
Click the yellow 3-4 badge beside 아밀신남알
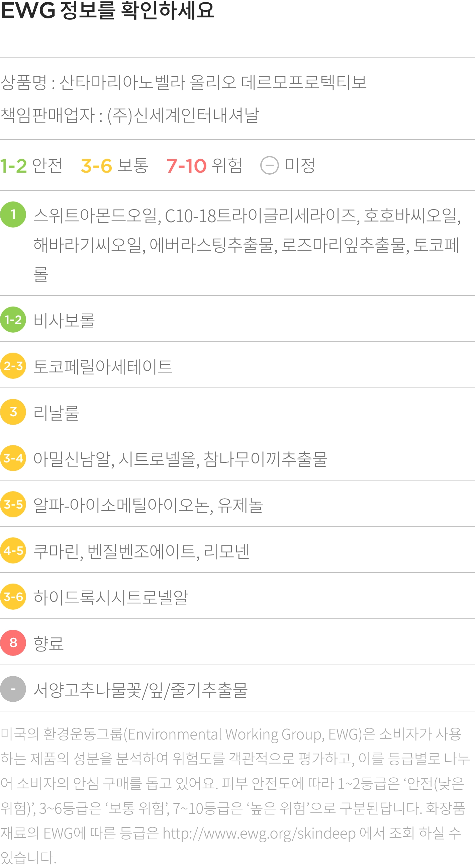coord(13,458)
